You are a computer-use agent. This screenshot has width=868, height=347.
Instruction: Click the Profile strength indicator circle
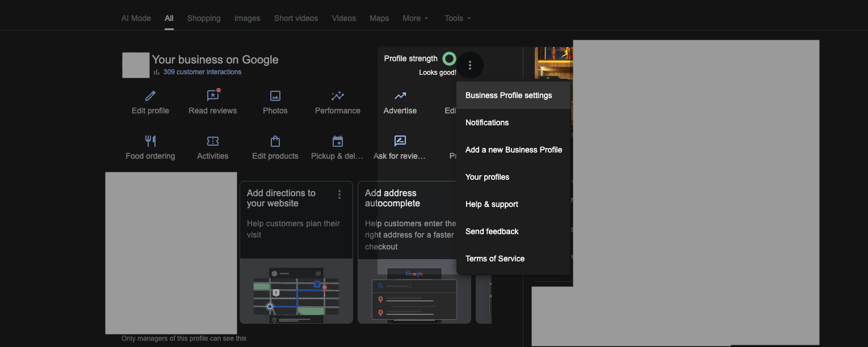(x=448, y=58)
